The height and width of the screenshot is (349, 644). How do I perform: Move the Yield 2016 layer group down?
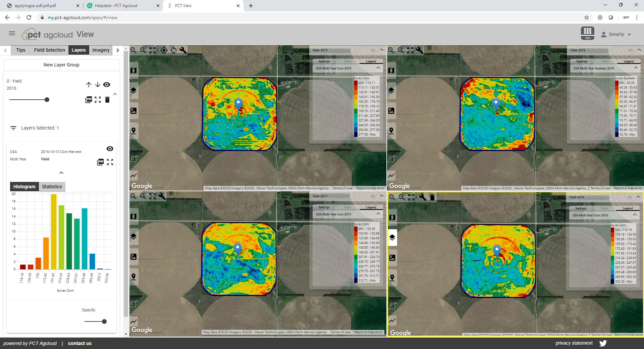(x=98, y=85)
